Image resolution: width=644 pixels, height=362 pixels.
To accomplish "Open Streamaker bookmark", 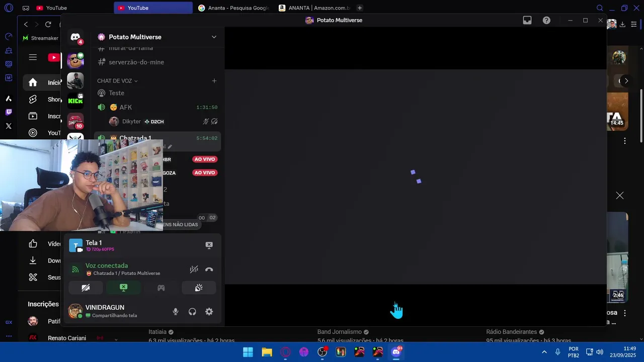I will tap(40, 38).
